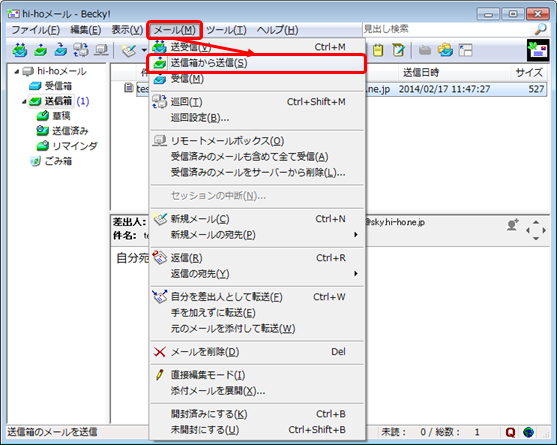
Task: Select the 送信済み sent folder
Action: click(x=63, y=131)
